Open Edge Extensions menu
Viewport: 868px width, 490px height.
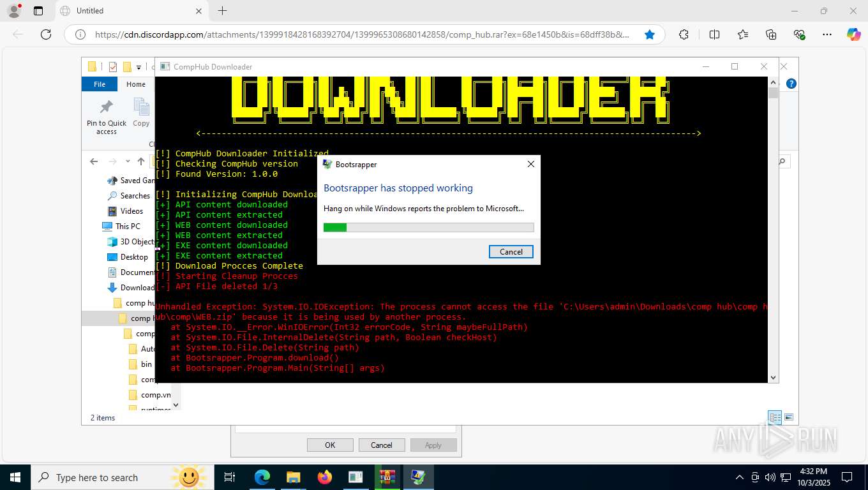(x=684, y=34)
